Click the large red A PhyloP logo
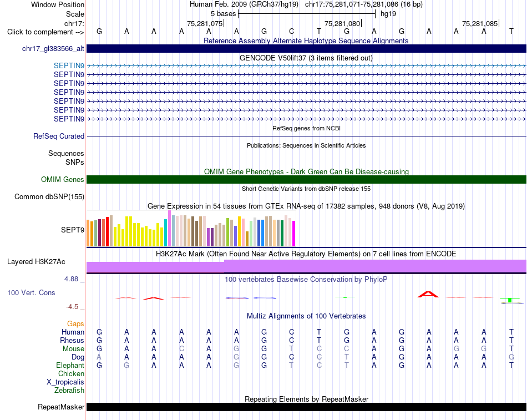This screenshot has height=420, width=527. [x=428, y=295]
